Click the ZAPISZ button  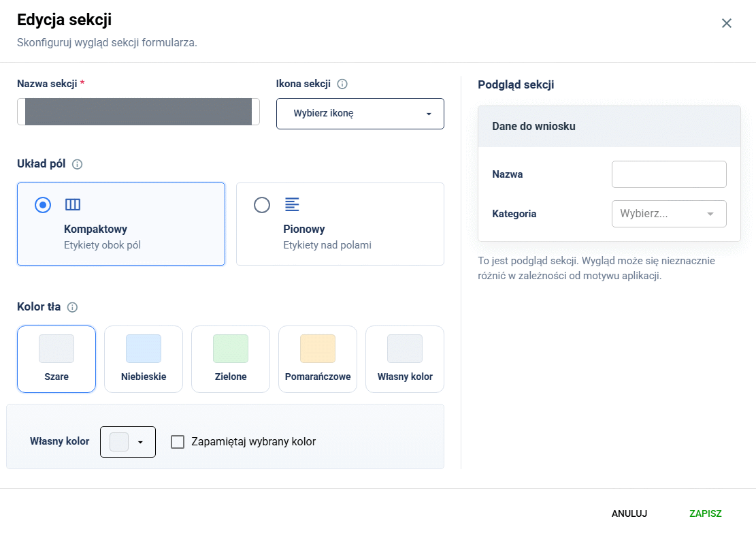pos(706,513)
